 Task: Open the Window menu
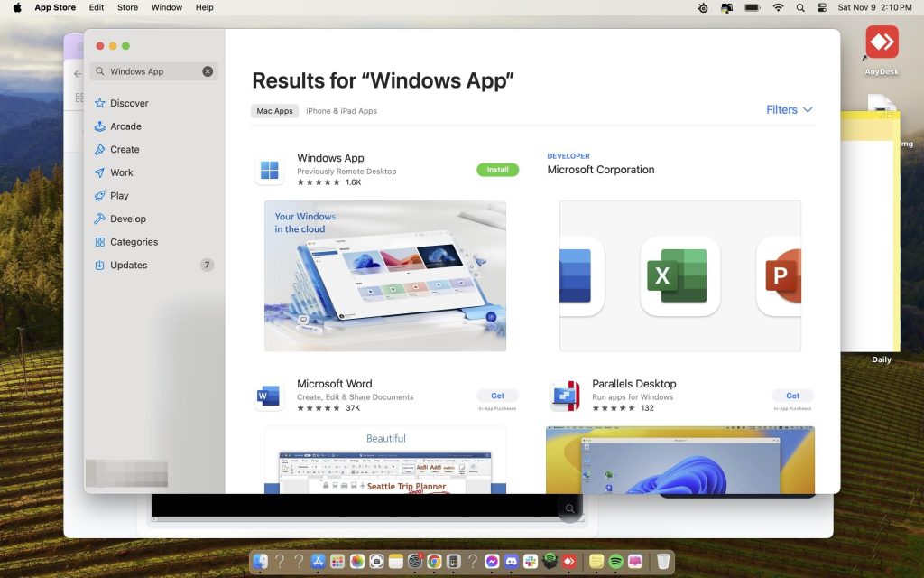click(167, 7)
